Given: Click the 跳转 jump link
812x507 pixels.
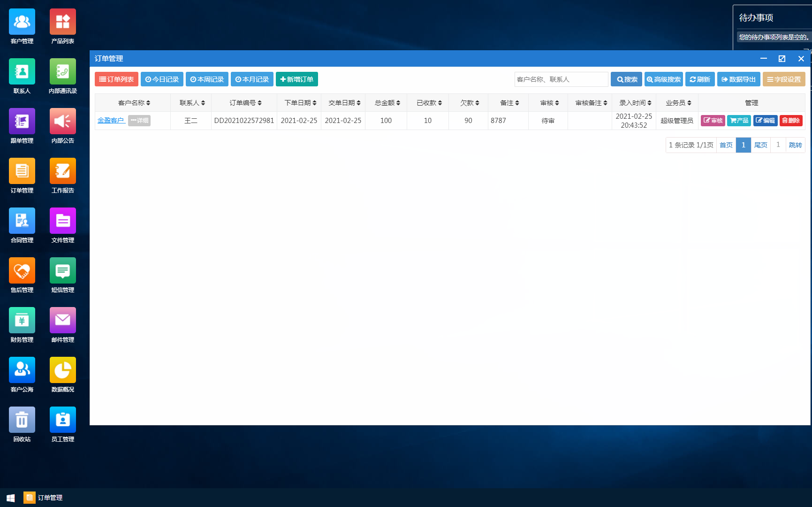Looking at the screenshot, I should pyautogui.click(x=796, y=145).
